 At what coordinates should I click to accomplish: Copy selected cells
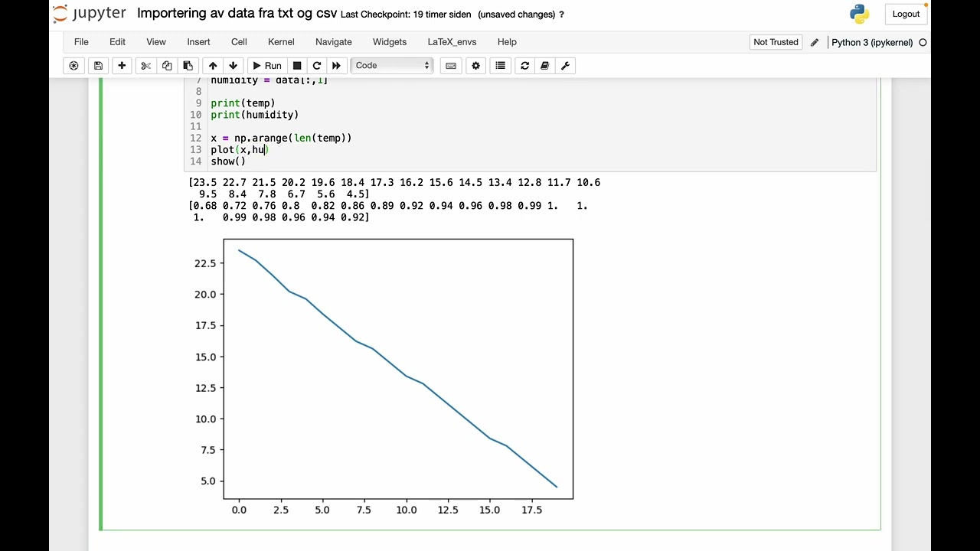[x=167, y=66]
